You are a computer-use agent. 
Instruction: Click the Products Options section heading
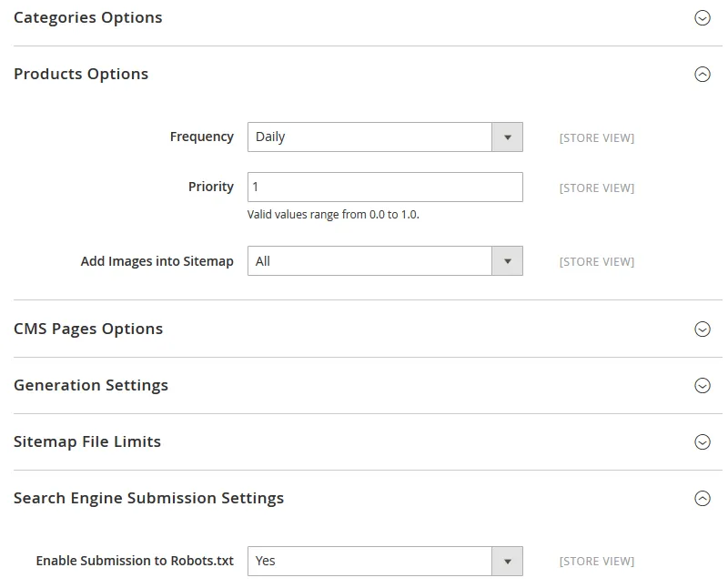coord(81,74)
